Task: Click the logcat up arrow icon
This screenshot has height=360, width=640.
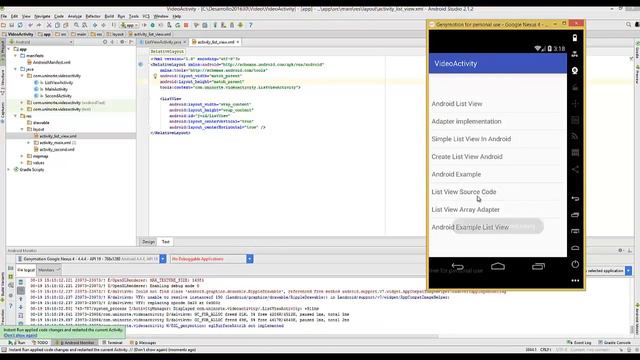Action: pos(21,299)
